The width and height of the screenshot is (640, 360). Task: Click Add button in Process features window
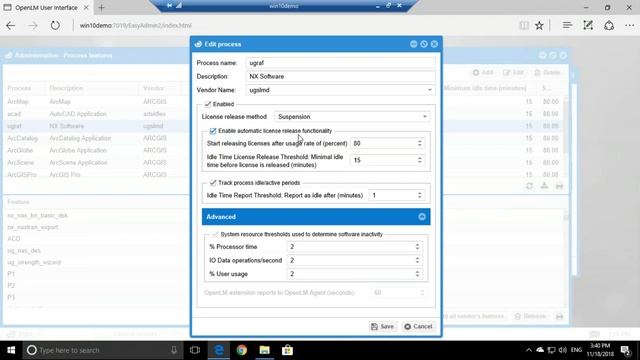pos(483,72)
